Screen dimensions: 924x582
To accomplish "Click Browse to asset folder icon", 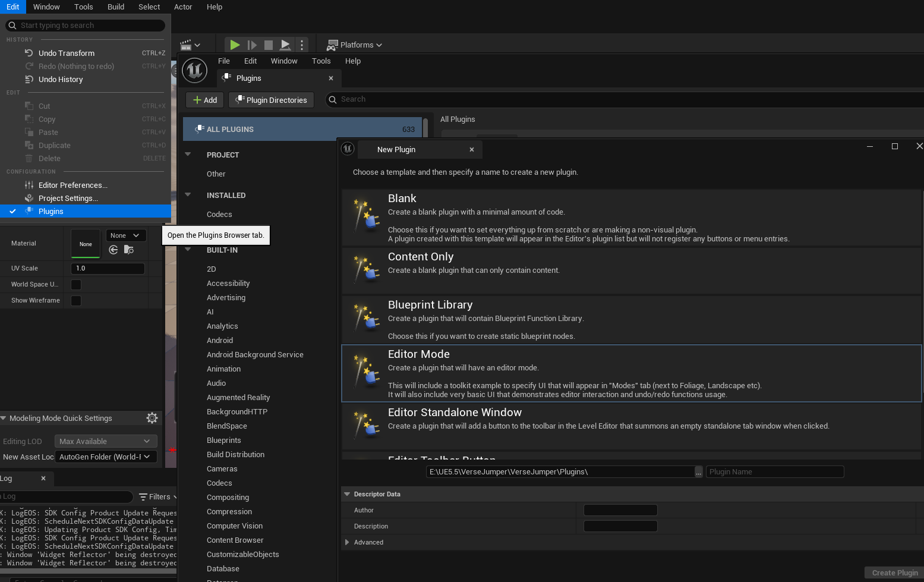I will [128, 250].
